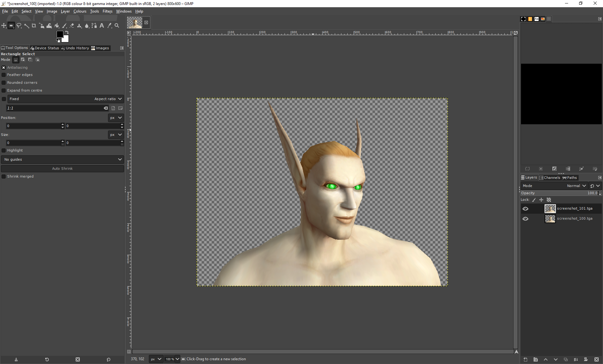Image resolution: width=603 pixels, height=364 pixels.
Task: Toggle Antialiasing checkbox
Action: (4, 67)
